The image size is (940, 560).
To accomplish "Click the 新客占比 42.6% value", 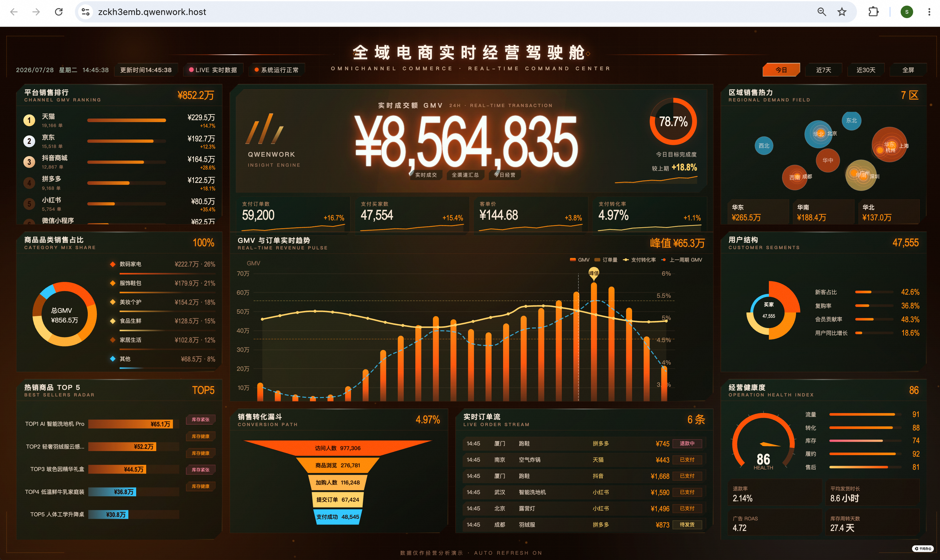I will [910, 292].
